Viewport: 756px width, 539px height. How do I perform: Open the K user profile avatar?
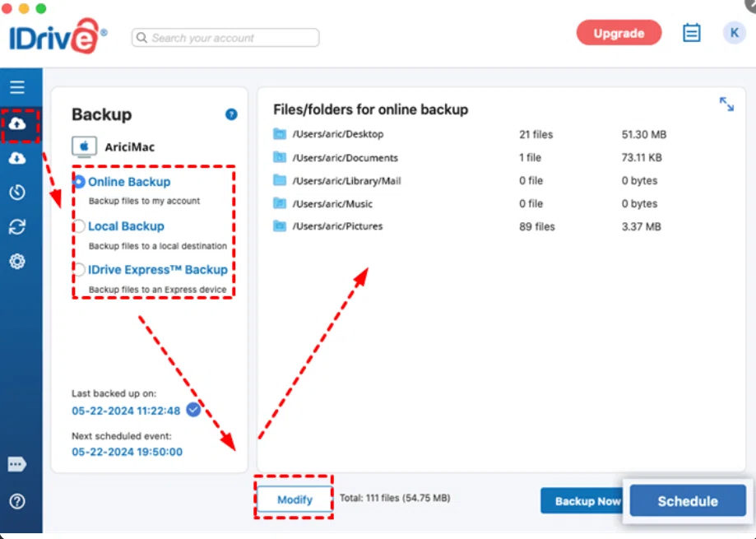735,33
